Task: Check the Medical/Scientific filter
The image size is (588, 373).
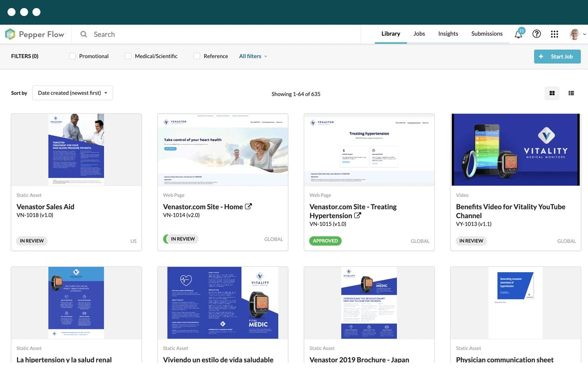Action: click(128, 56)
